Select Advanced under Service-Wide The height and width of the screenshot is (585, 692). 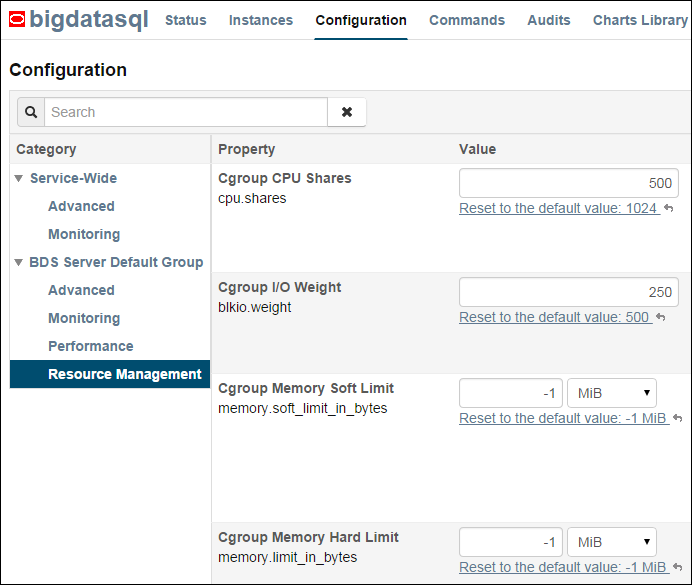tap(81, 206)
